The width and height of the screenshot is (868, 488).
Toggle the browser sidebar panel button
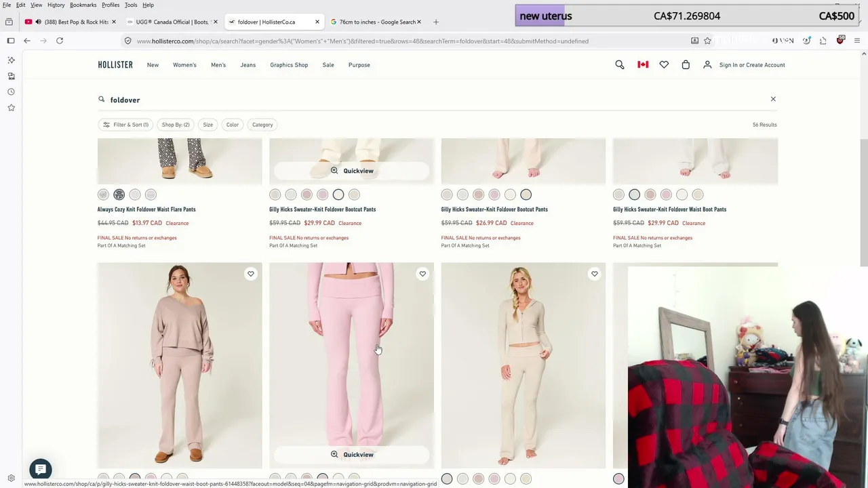(11, 41)
